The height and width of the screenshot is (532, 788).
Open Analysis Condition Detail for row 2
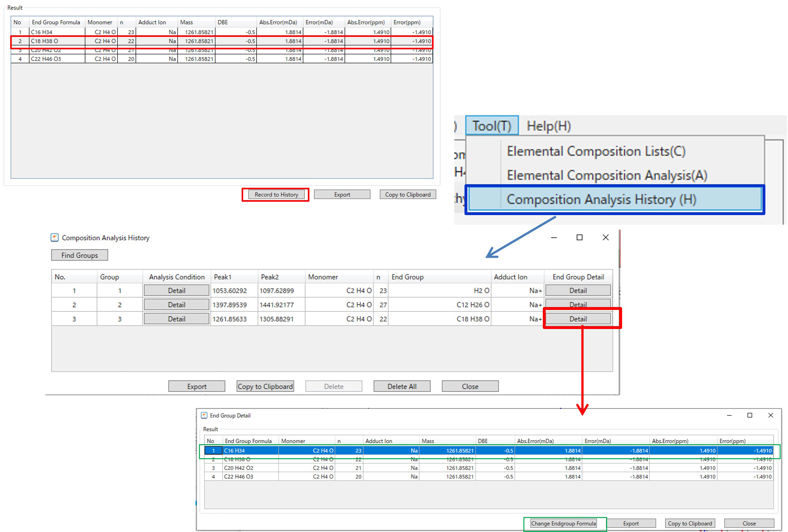176,304
